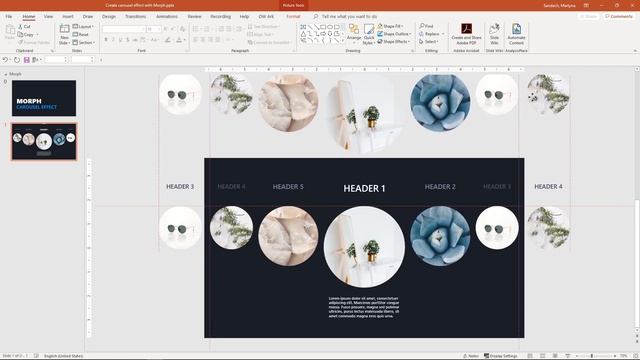Click the Notes button in status bar
Image resolution: width=640 pixels, height=360 pixels.
pyautogui.click(x=471, y=356)
